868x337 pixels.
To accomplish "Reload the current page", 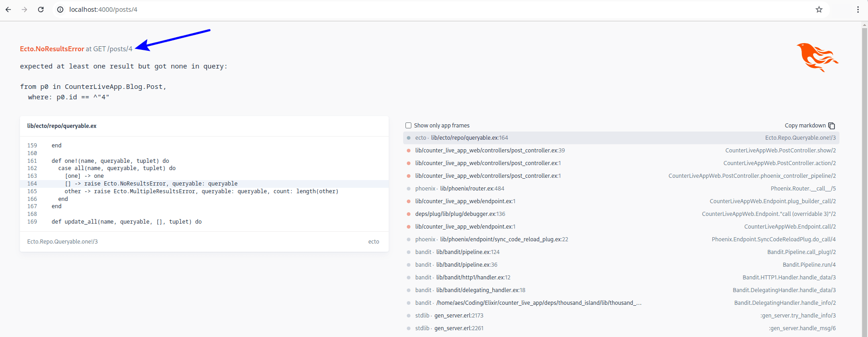I will pos(41,9).
